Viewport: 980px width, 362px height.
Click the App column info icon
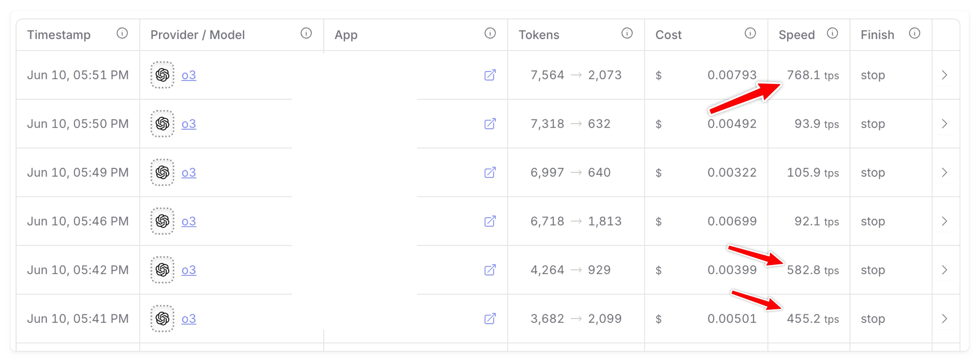[x=490, y=34]
